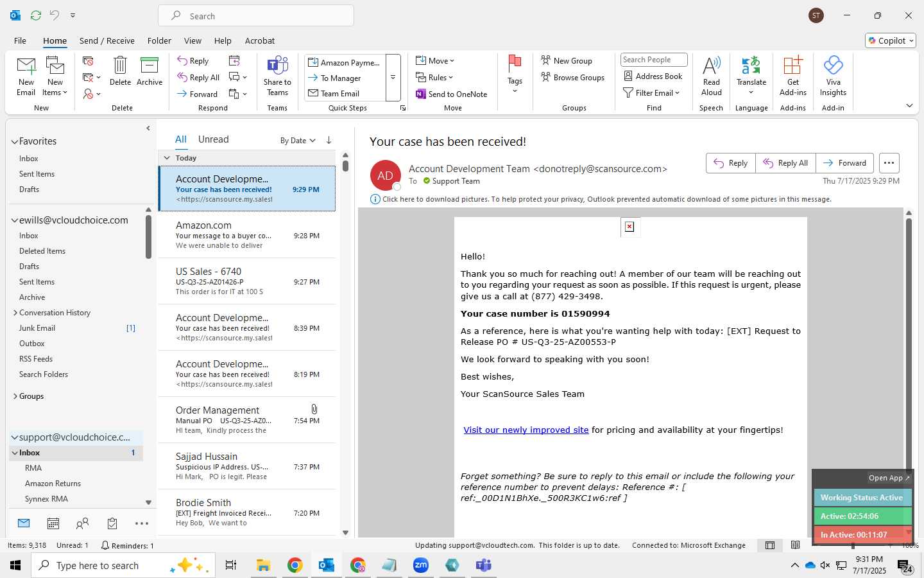Reverse sort order arrow in message list

tap(329, 140)
